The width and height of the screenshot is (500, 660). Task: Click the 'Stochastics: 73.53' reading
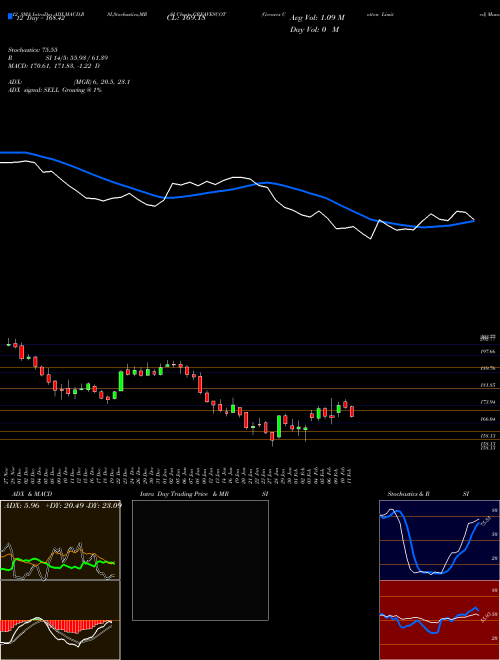coord(32,50)
